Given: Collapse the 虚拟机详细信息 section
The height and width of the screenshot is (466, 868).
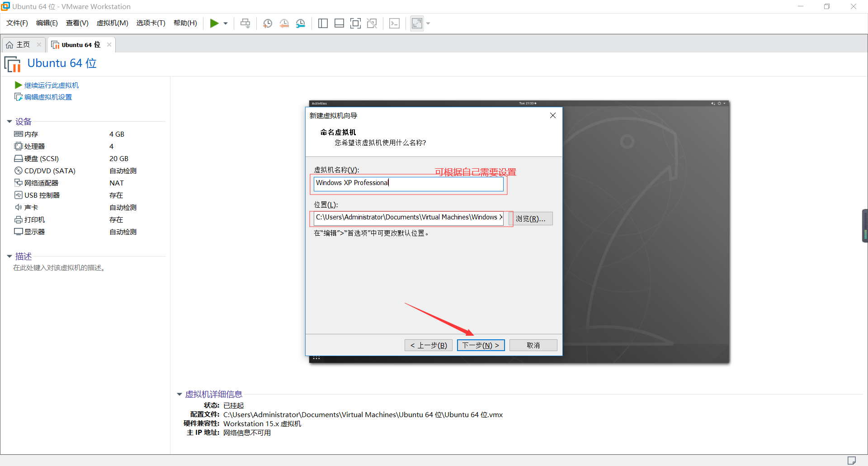Looking at the screenshot, I should point(179,394).
